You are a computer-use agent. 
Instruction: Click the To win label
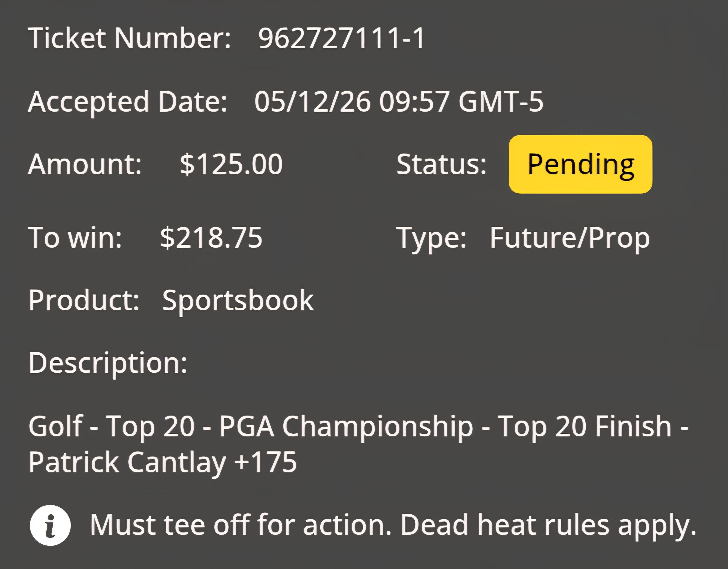coord(75,238)
